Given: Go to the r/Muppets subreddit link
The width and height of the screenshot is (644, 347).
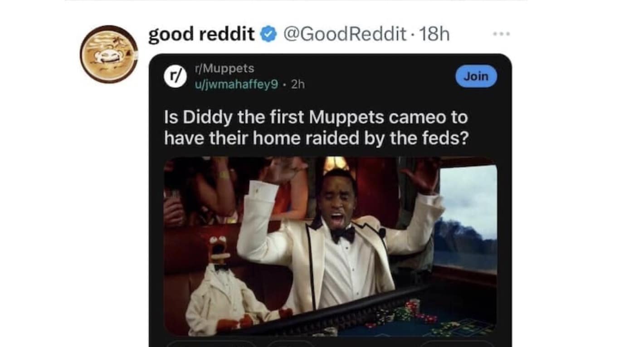Looking at the screenshot, I should click(224, 68).
